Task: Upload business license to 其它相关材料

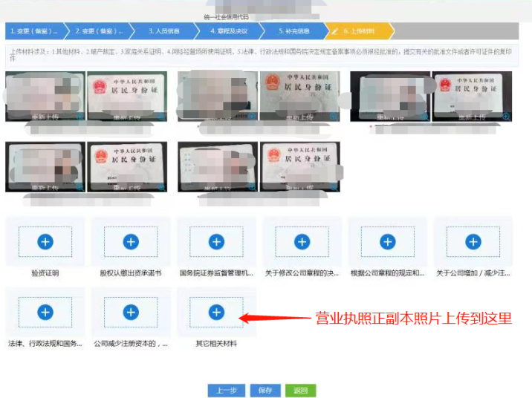Action: pyautogui.click(x=216, y=313)
